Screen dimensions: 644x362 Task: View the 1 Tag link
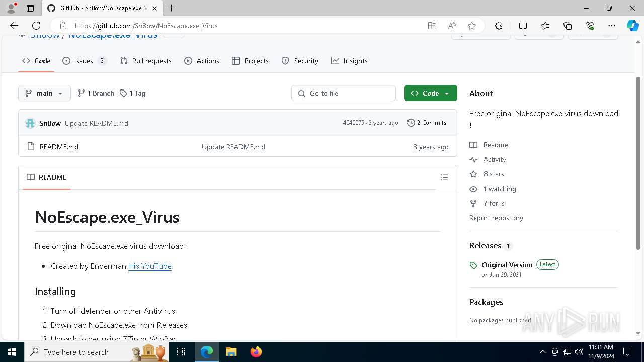point(133,93)
